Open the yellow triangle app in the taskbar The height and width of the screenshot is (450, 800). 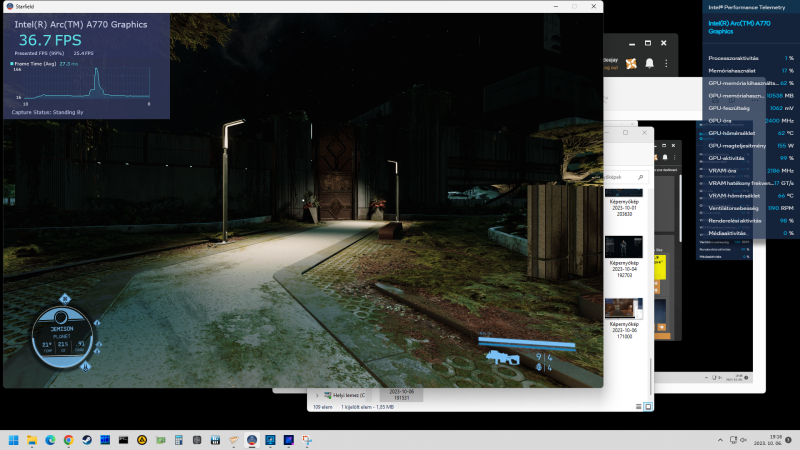pyautogui.click(x=142, y=440)
